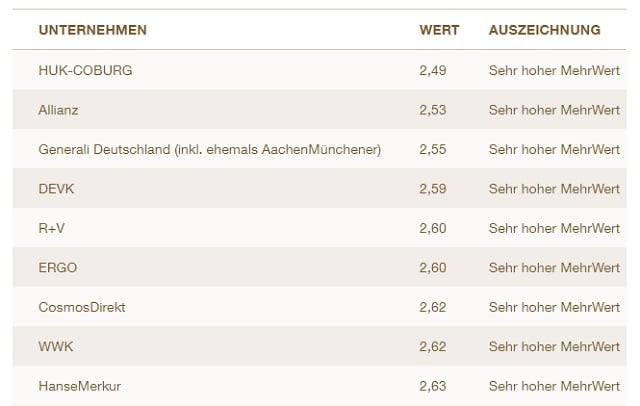
Task: Click the CosmosDirekt company name
Action: coord(82,307)
